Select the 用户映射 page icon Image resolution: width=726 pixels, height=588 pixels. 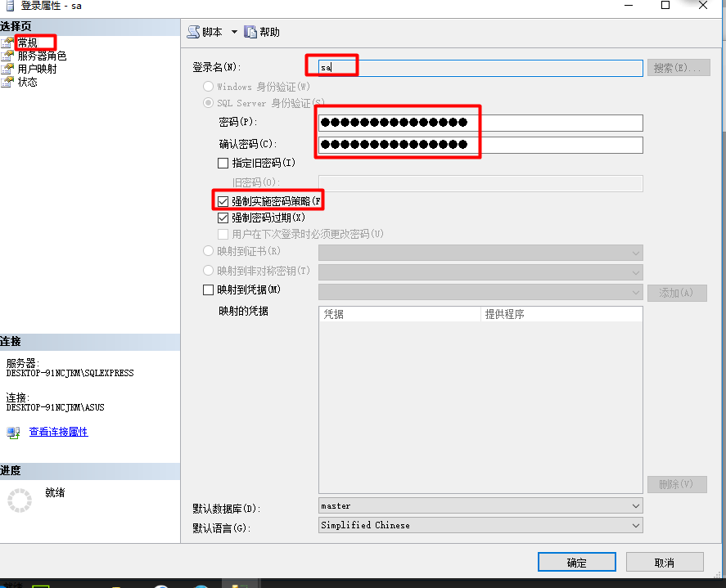(x=8, y=69)
